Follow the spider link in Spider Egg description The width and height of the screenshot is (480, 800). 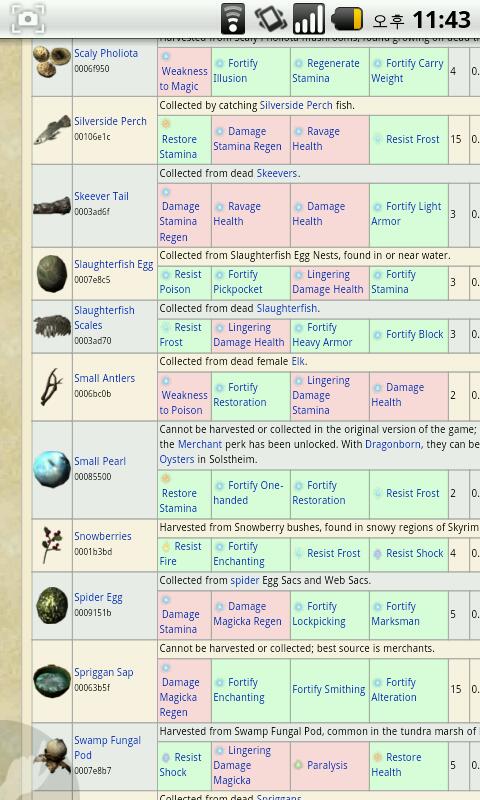click(x=245, y=581)
